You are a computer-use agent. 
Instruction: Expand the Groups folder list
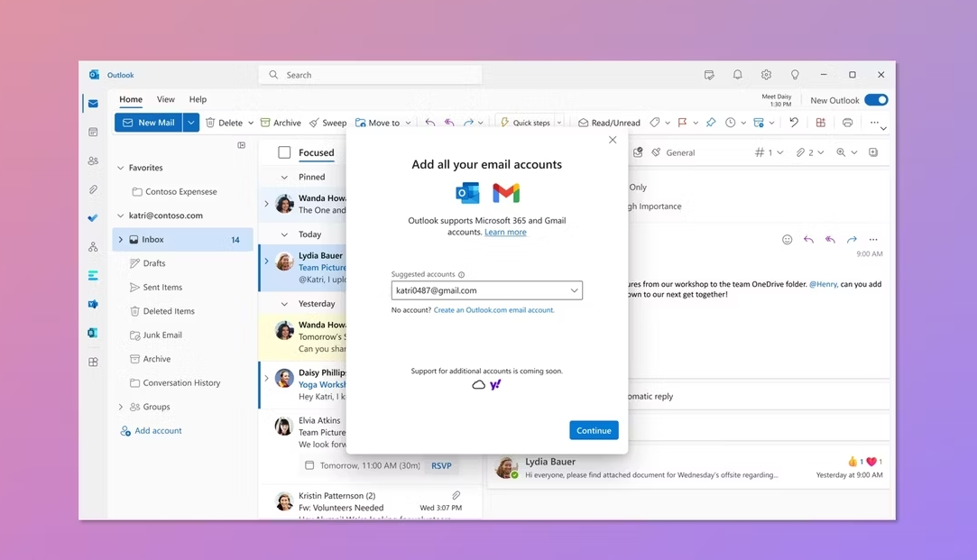[x=120, y=407]
